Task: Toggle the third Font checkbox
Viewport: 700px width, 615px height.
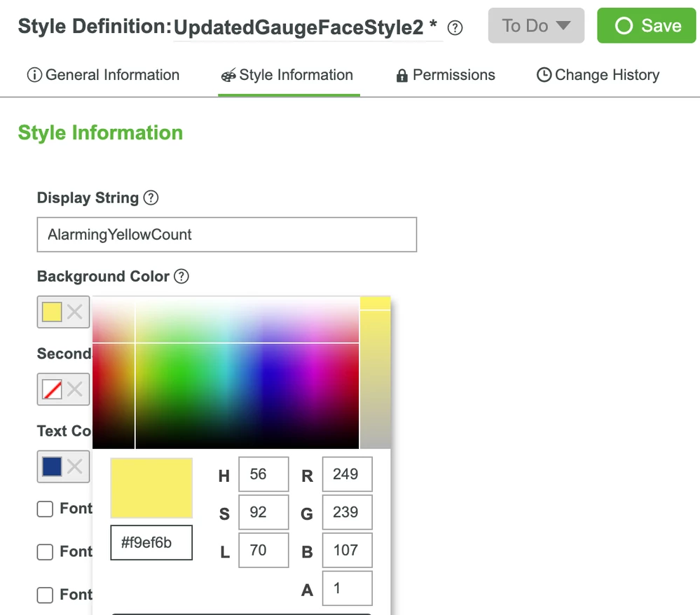Action: pyautogui.click(x=45, y=595)
